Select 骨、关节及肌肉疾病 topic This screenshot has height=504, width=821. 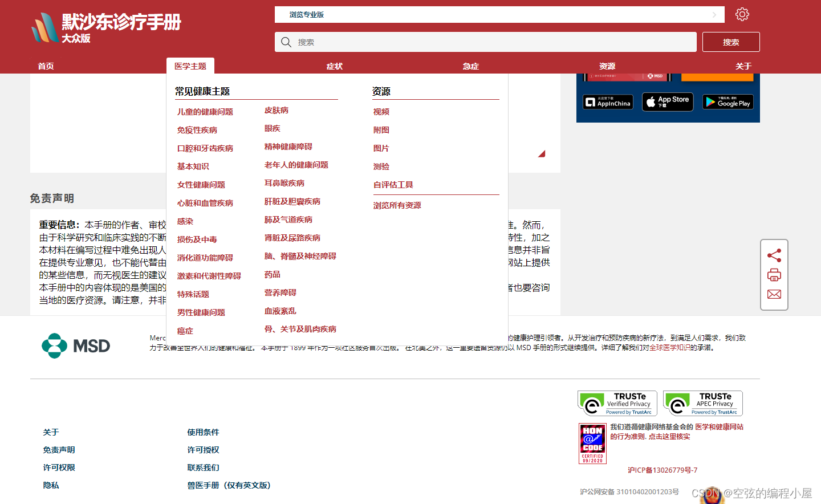[x=300, y=329]
